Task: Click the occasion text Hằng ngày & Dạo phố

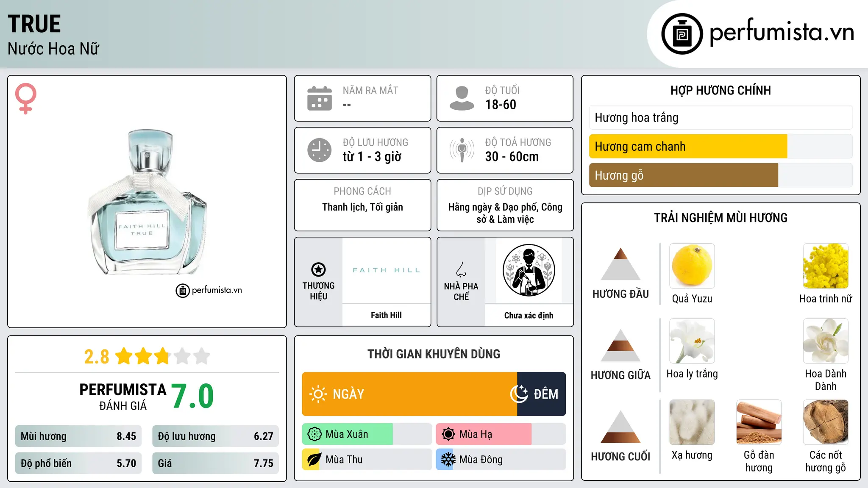Action: click(x=493, y=207)
